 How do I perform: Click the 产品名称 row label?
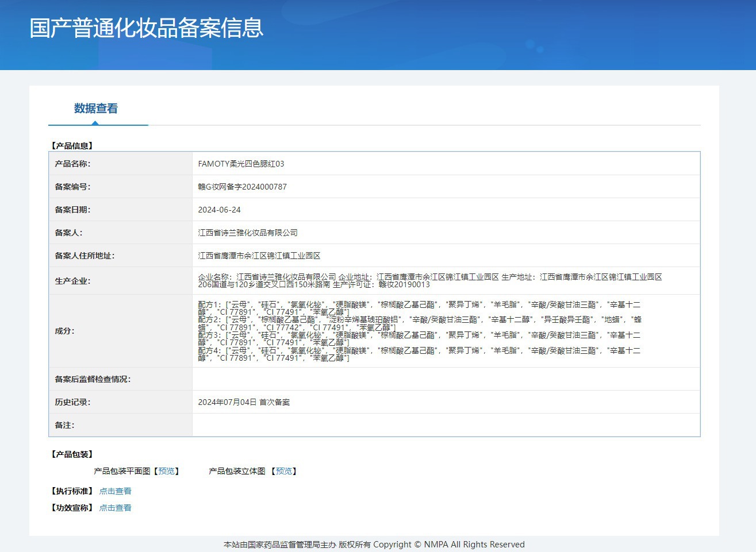point(72,164)
